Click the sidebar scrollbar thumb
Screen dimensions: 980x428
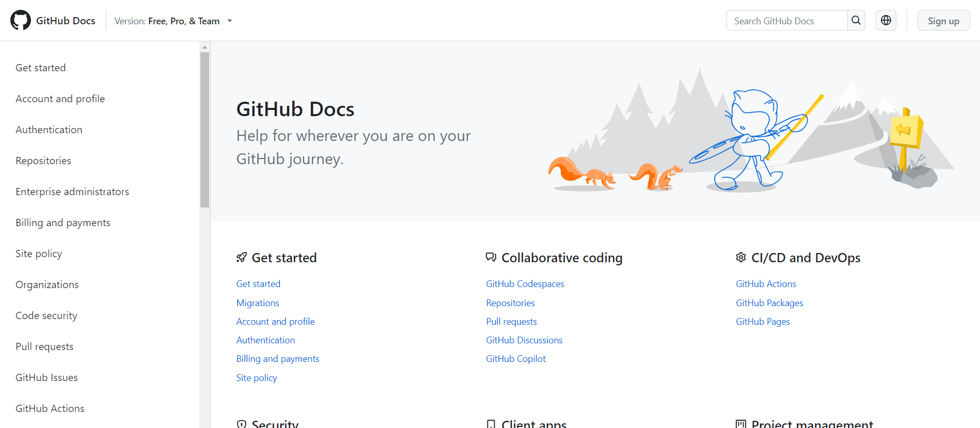(204, 129)
